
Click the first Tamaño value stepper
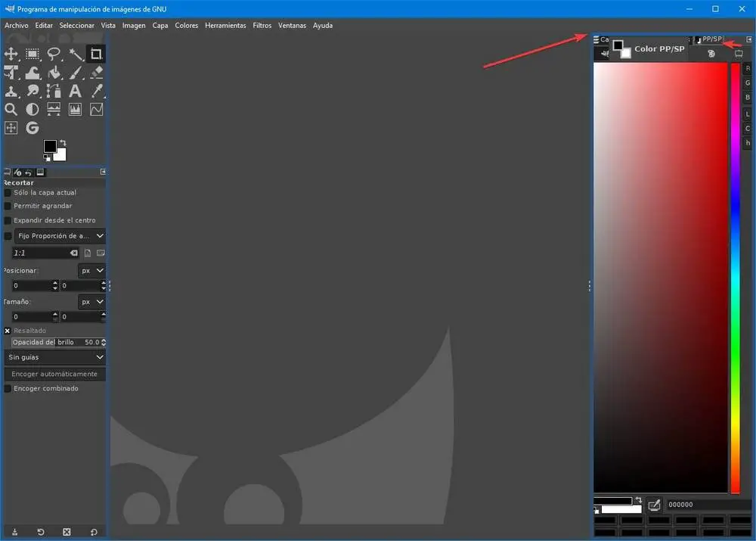[x=55, y=316]
